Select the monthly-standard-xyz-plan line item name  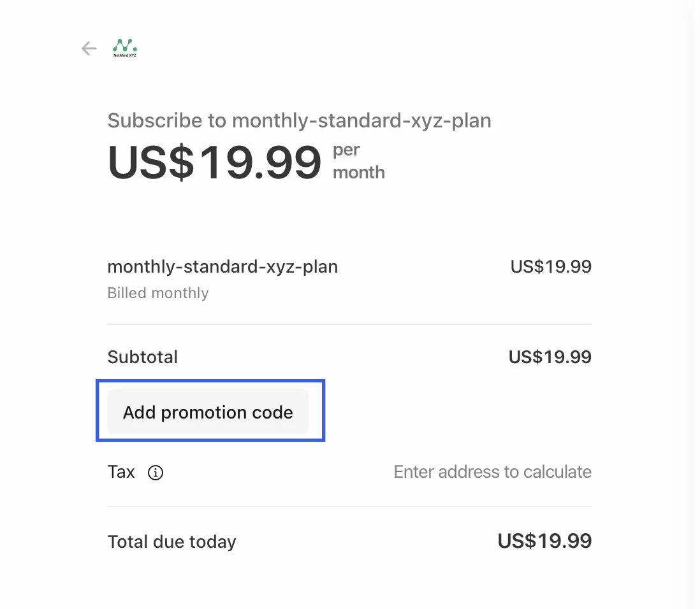(x=222, y=266)
